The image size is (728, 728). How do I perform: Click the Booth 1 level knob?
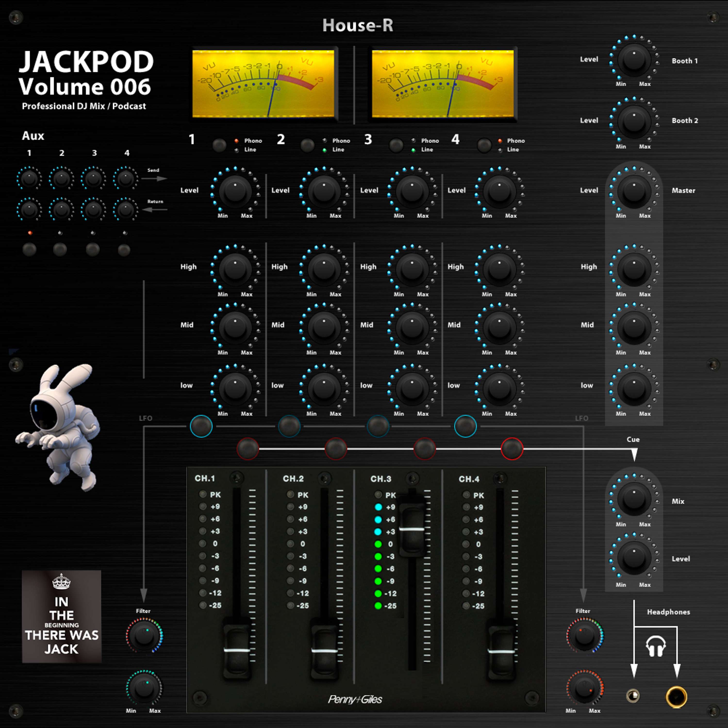pyautogui.click(x=634, y=60)
